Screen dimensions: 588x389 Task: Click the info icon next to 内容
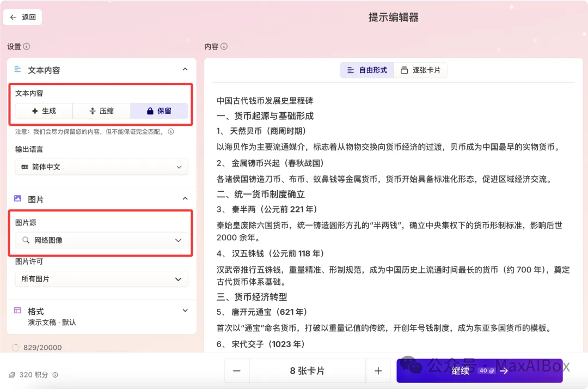tap(224, 46)
